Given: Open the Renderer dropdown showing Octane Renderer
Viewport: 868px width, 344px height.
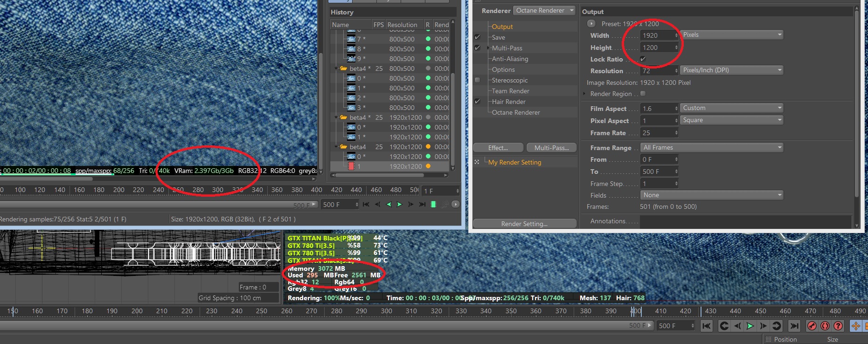Looking at the screenshot, I should [544, 11].
